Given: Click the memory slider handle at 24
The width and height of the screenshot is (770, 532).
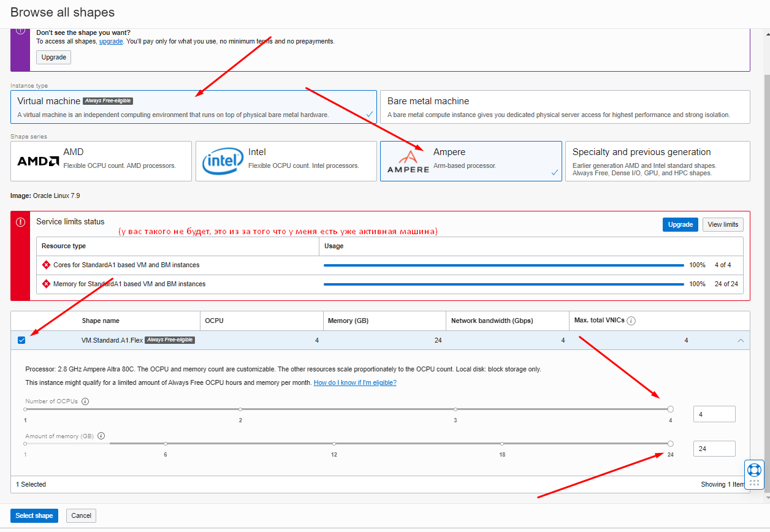Looking at the screenshot, I should (671, 444).
